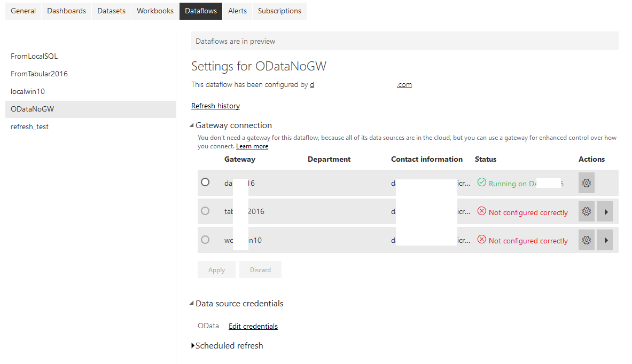Select the radio button for the n10 gateway
The image size is (632, 364).
pos(205,240)
